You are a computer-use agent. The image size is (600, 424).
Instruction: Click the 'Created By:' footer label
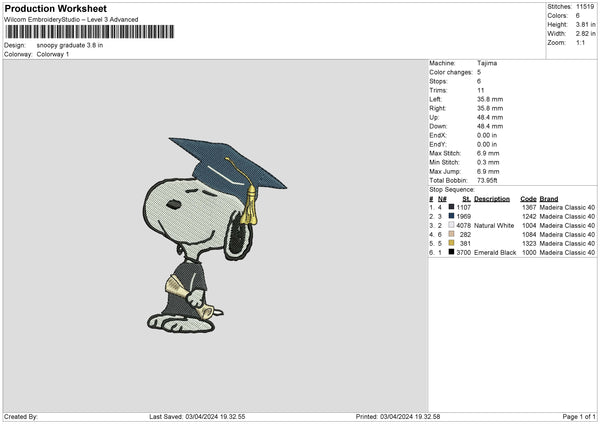[21, 417]
